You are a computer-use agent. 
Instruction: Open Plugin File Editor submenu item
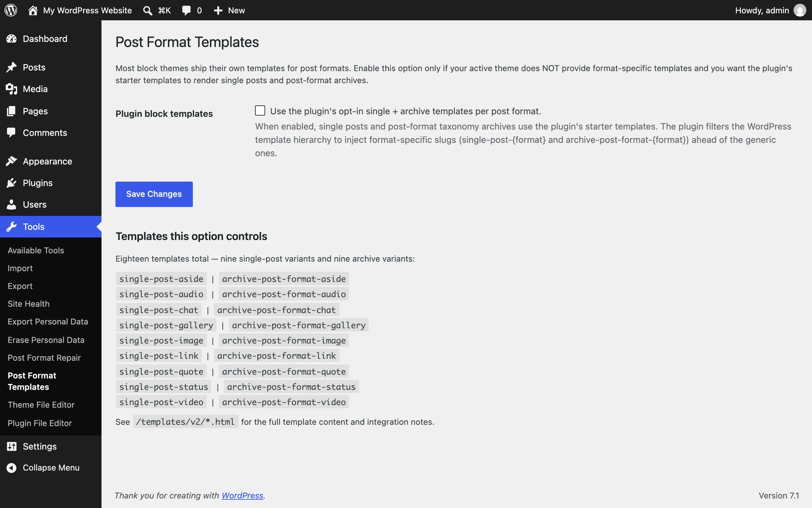(x=40, y=423)
